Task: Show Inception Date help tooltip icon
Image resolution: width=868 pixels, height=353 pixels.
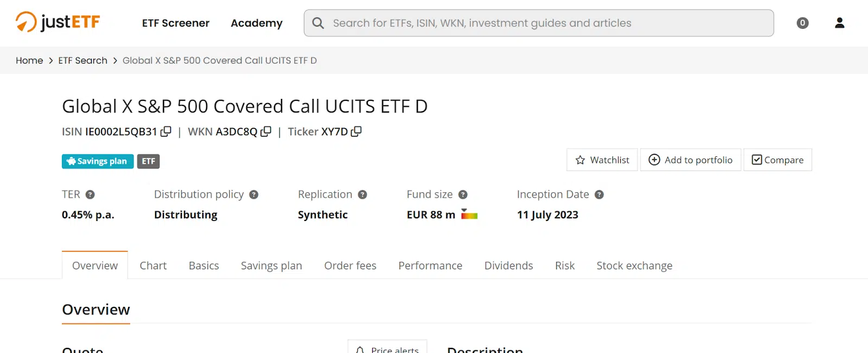Action: 599,194
